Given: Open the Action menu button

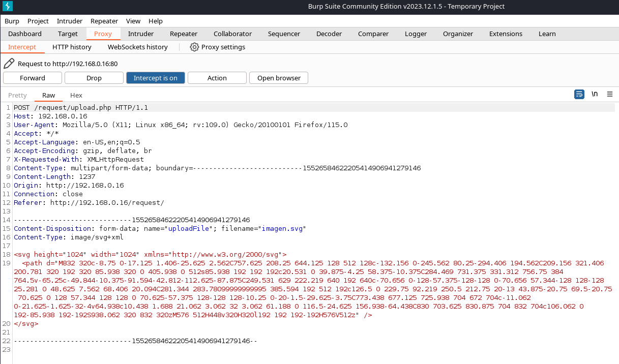Looking at the screenshot, I should (x=217, y=78).
